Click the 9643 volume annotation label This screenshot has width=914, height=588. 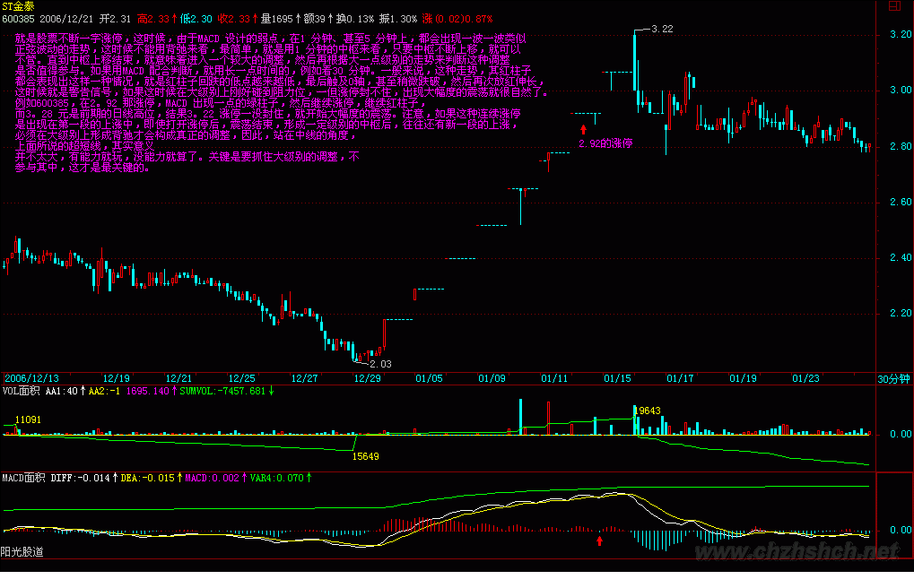[x=648, y=411]
